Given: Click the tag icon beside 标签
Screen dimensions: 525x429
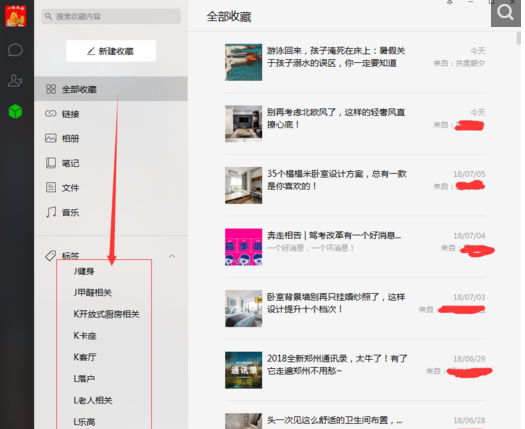Looking at the screenshot, I should [51, 256].
